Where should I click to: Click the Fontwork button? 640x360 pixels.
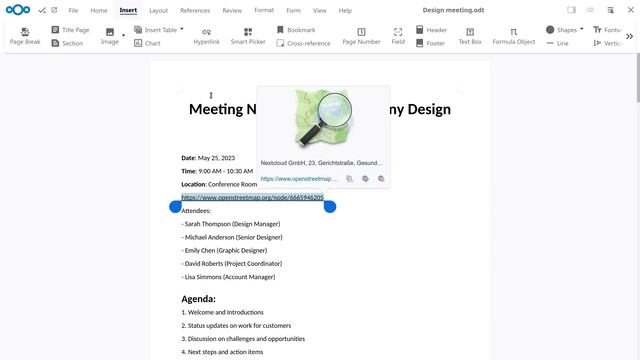coord(607,30)
